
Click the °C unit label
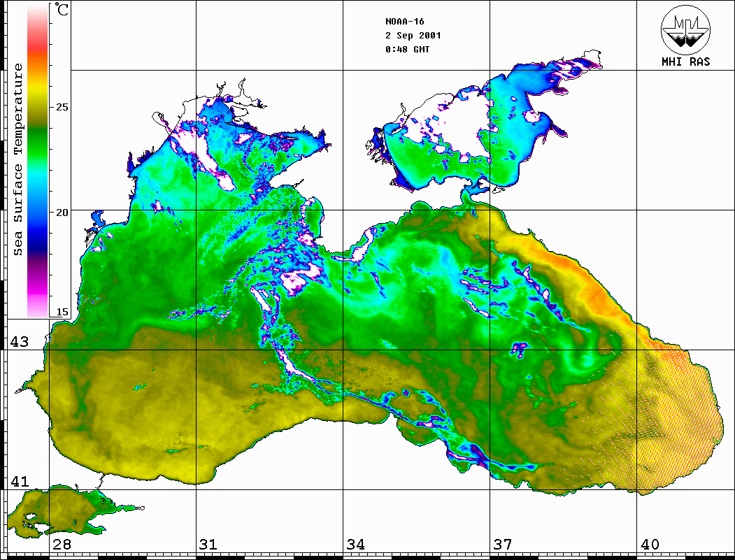[x=62, y=9]
